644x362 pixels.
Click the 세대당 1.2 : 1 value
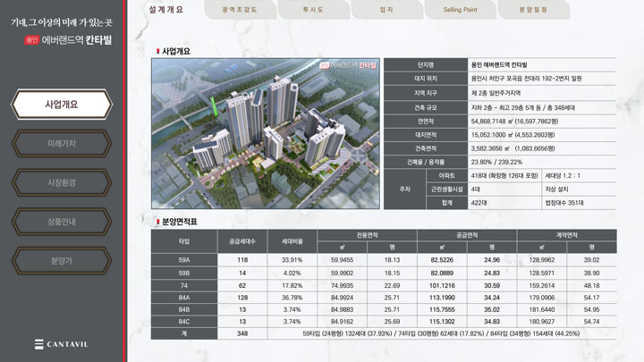point(563,176)
